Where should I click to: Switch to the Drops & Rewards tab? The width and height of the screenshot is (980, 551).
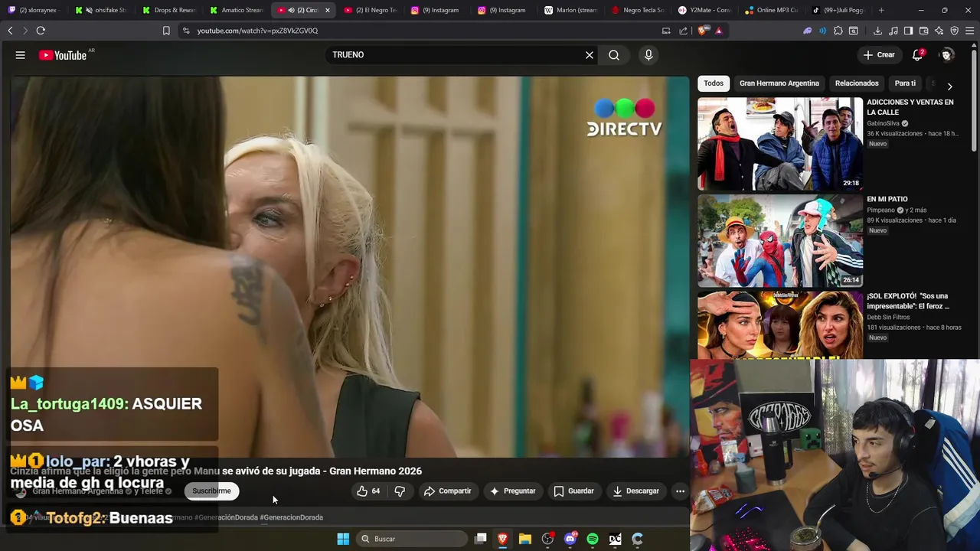[171, 10]
